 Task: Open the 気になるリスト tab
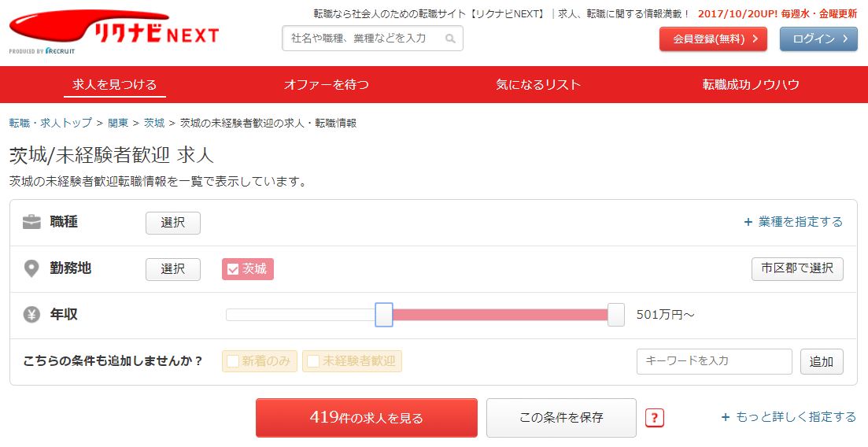[x=538, y=85]
